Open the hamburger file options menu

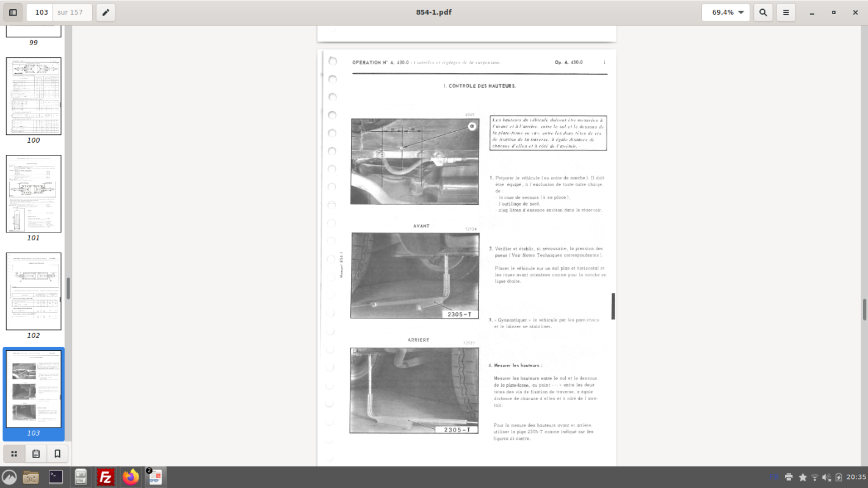[x=786, y=12]
